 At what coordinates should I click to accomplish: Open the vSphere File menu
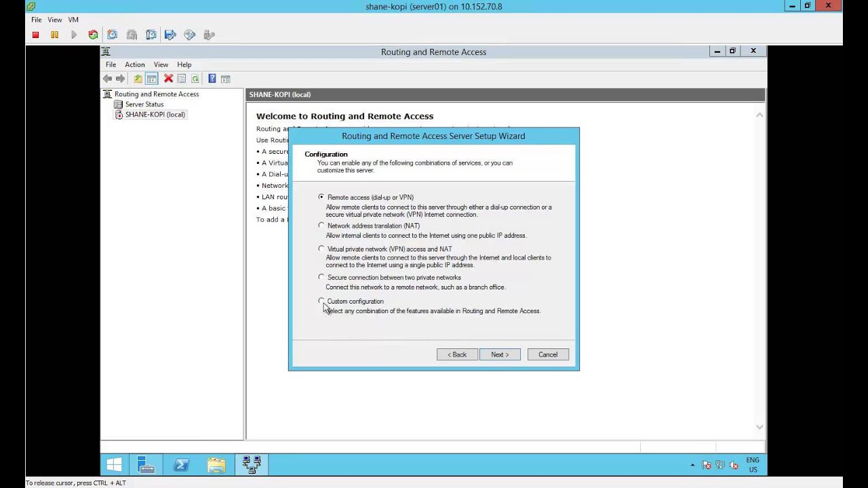37,20
